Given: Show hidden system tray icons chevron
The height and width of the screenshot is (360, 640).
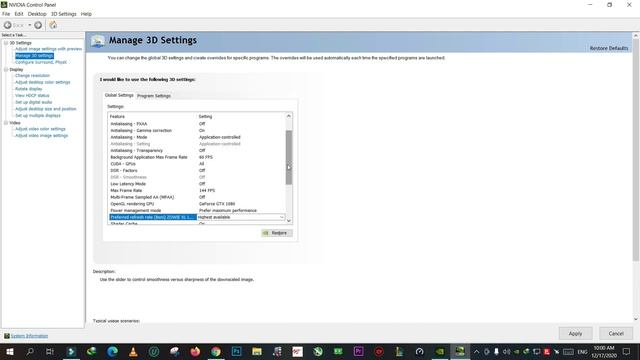Looking at the screenshot, I should [x=476, y=351].
